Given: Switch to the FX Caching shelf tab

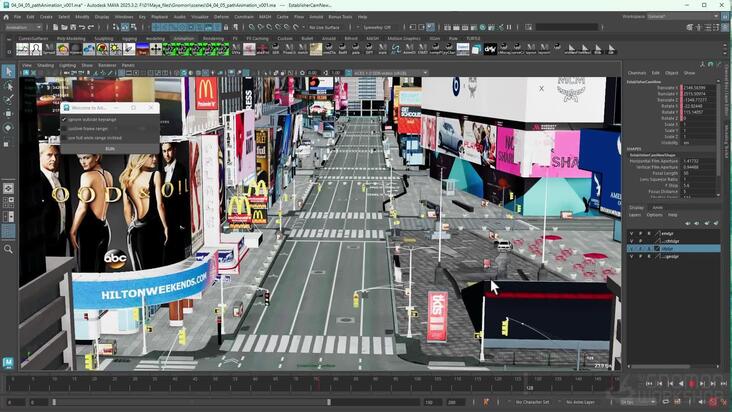Looking at the screenshot, I should click(x=257, y=38).
